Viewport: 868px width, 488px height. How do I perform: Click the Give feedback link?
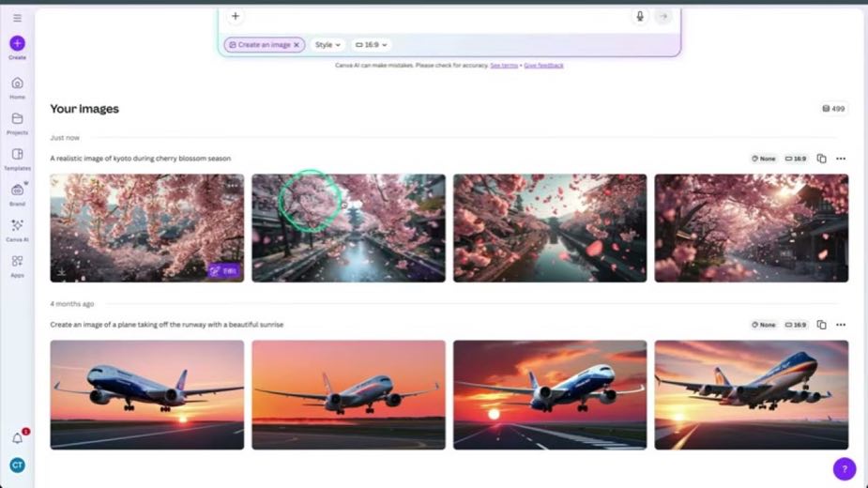pos(543,66)
